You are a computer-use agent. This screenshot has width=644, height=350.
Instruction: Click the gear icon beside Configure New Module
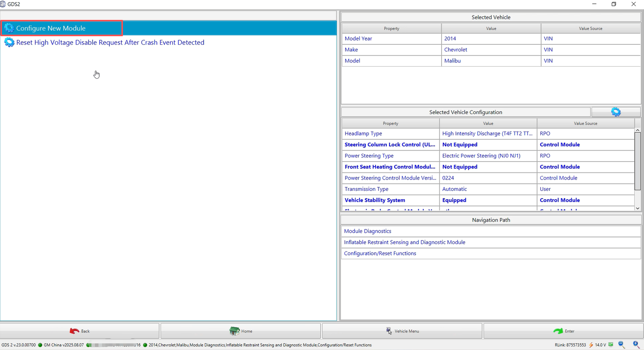[x=9, y=28]
